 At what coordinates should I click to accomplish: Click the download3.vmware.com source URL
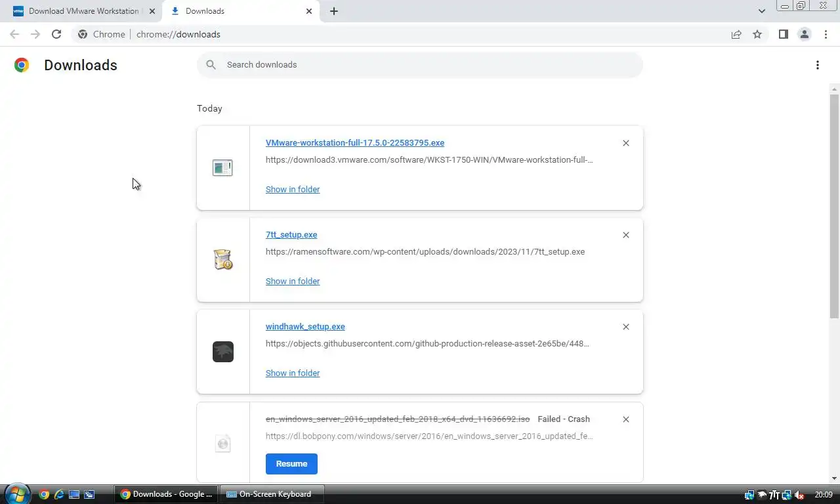(x=429, y=160)
